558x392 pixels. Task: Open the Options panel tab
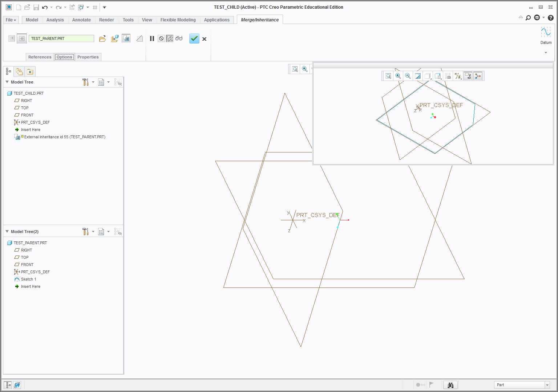[x=64, y=57]
